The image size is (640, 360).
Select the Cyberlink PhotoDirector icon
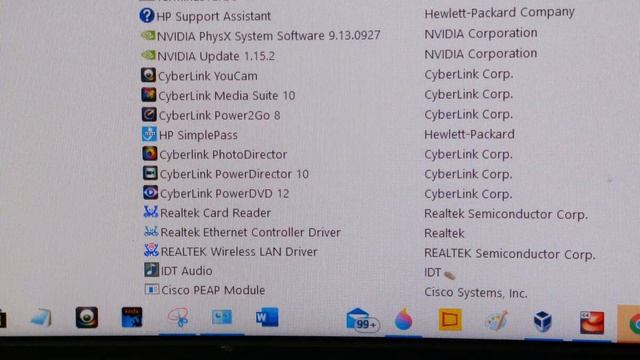(x=150, y=153)
